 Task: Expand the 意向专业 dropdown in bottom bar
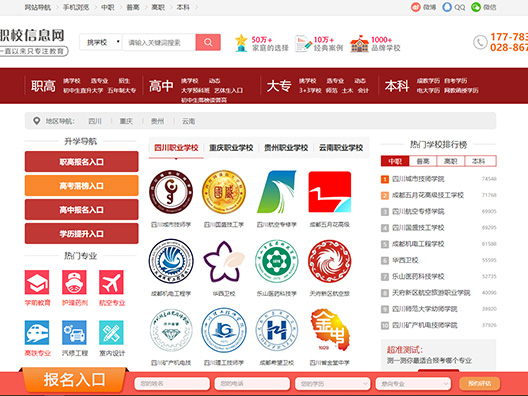click(413, 384)
